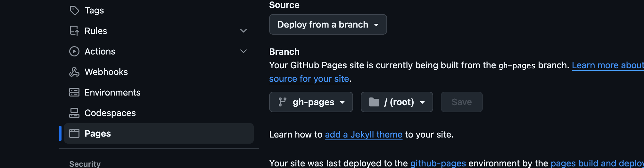Open the 'pages build and deploy' link
The width and height of the screenshot is (644, 168).
click(597, 163)
